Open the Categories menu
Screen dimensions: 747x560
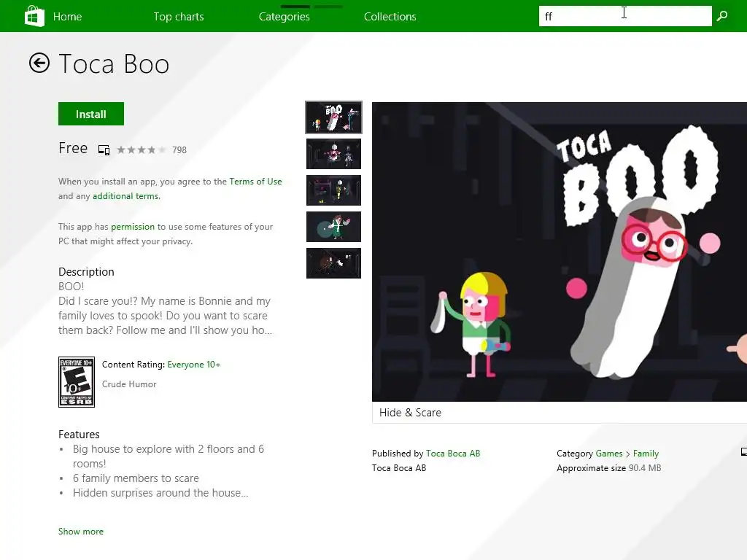tap(284, 17)
